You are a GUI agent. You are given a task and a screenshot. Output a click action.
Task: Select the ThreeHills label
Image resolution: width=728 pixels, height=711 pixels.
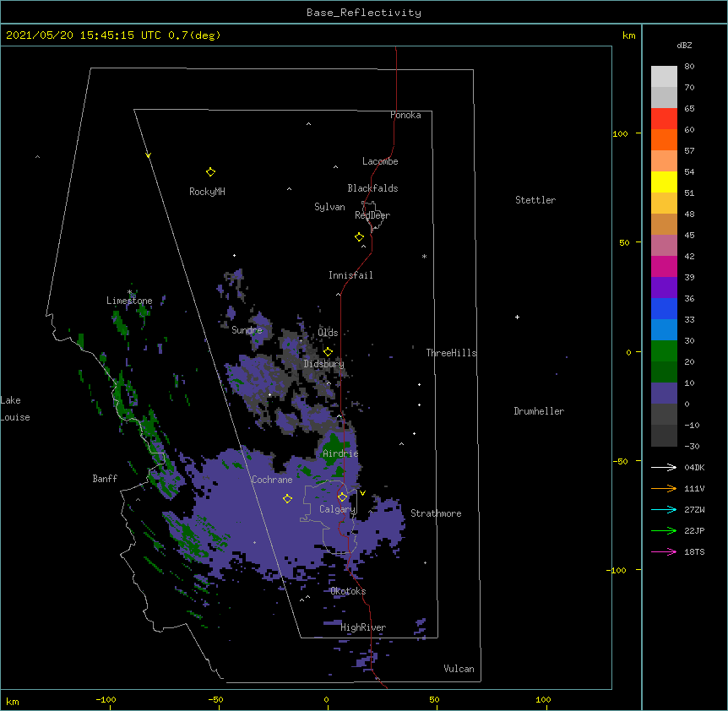pos(451,353)
